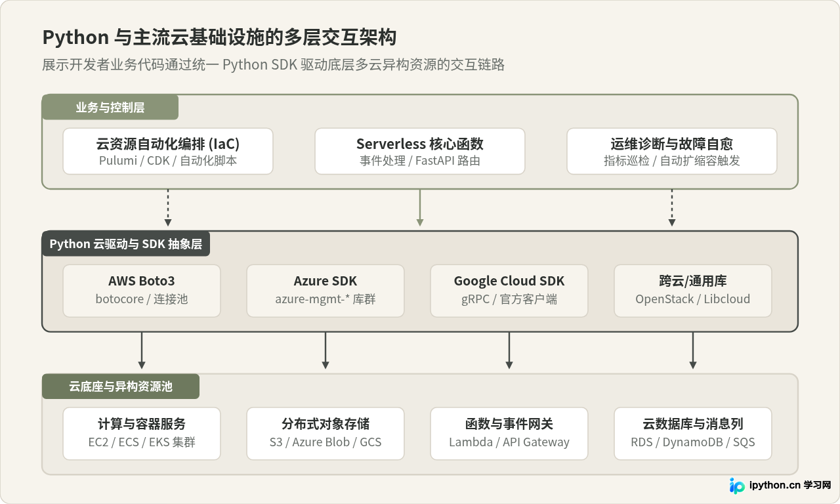Click text botocore / 连接池
The width and height of the screenshot is (840, 504).
point(142,299)
